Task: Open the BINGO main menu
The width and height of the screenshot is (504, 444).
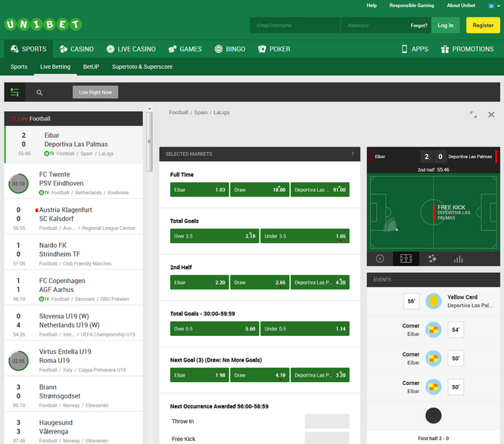Action: [x=230, y=49]
